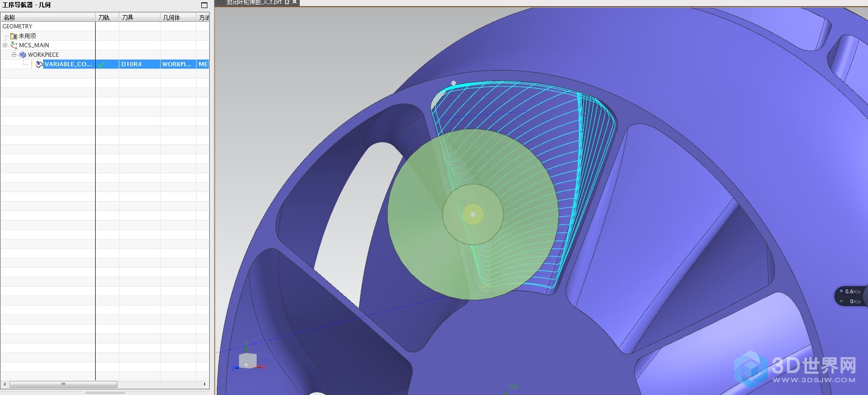This screenshot has height=395, width=868.
Task: Click the 未用项 folder icon
Action: coord(14,36)
